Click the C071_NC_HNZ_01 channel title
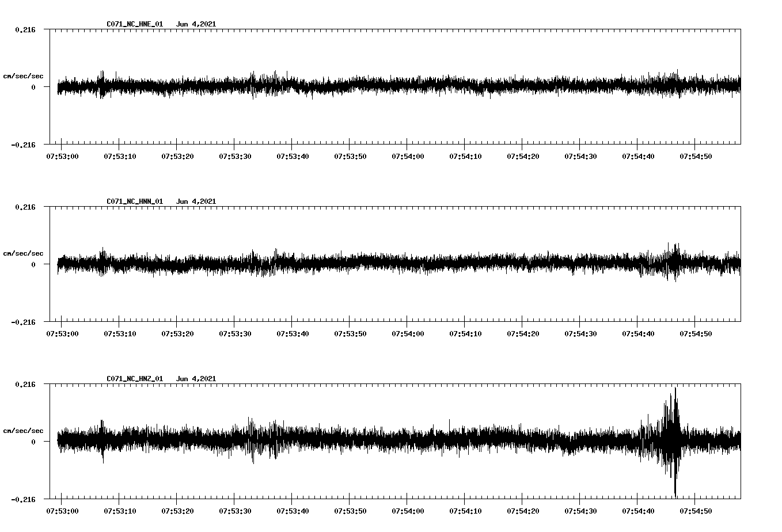This screenshot has height=532, width=782. click(135, 379)
